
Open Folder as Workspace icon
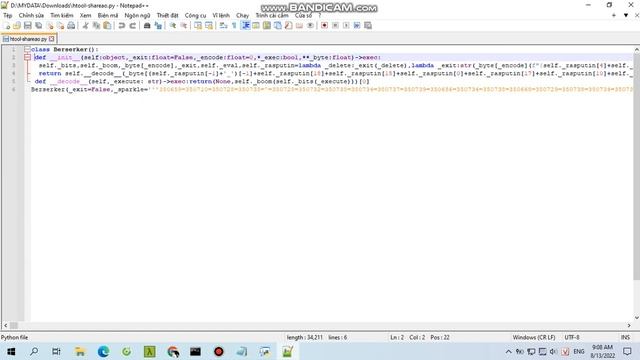click(x=300, y=25)
